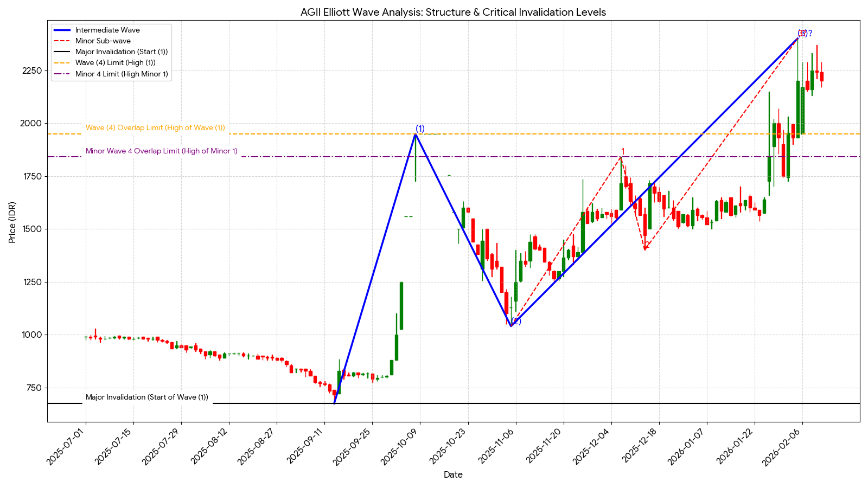Click the 'Date' x-axis label
Image resolution: width=868 pixels, height=488 pixels.
[453, 475]
